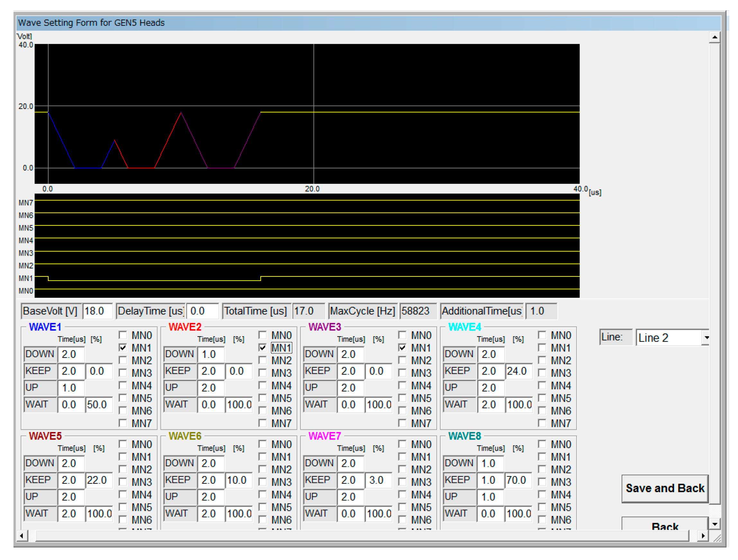
Task: Enable MN2 checkbox in WAVE5 panel
Action: [x=123, y=469]
